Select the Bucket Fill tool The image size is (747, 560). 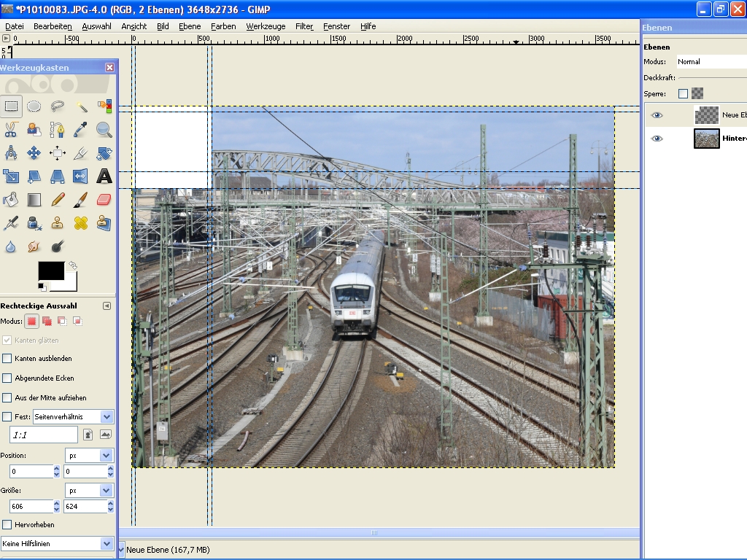click(10, 200)
